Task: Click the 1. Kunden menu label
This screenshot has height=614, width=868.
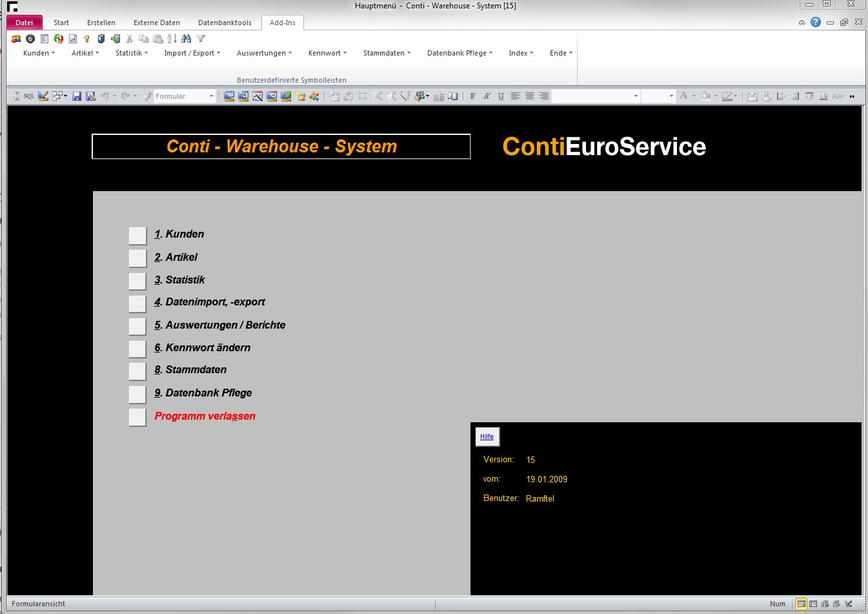Action: [179, 234]
